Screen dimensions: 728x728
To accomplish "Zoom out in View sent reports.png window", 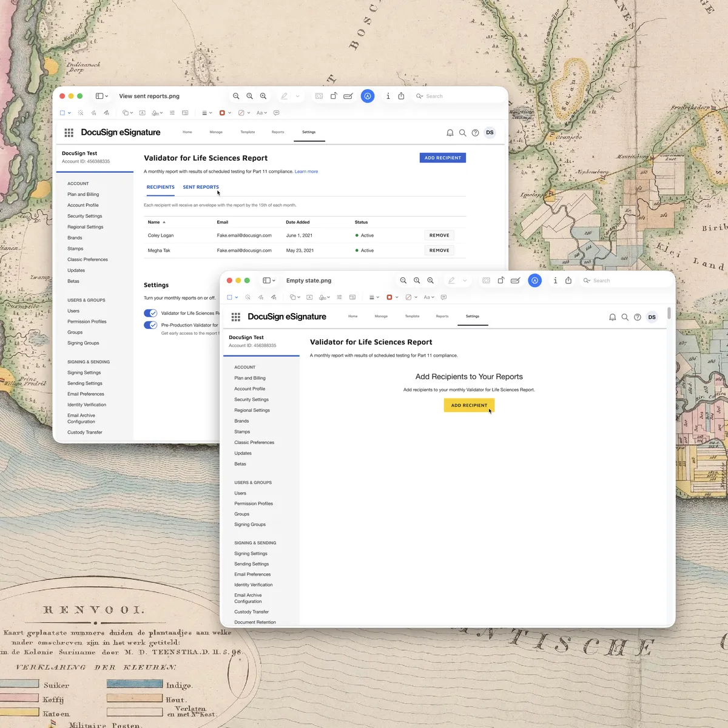I will (x=236, y=96).
